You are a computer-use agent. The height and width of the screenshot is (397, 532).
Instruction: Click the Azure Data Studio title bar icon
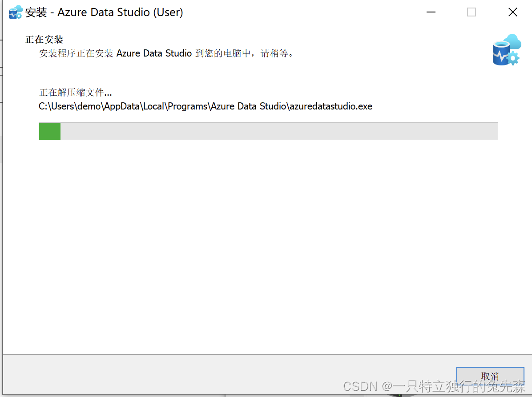click(16, 12)
